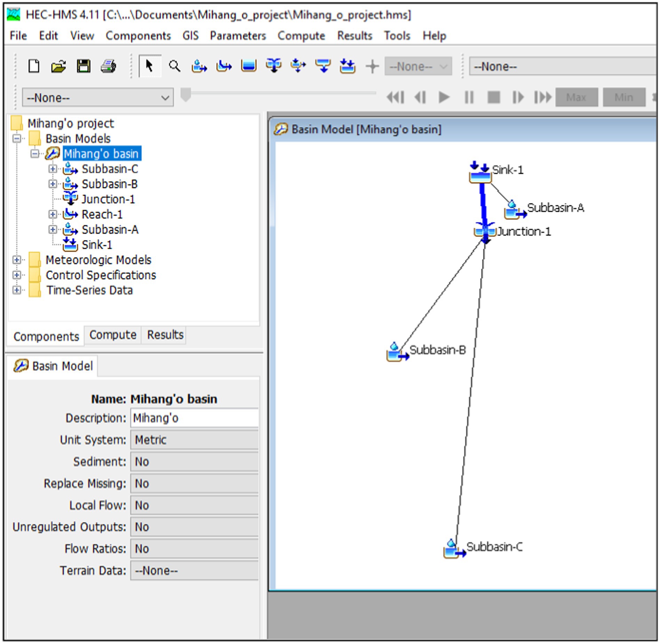Collapse the Mihang'o basin node
This screenshot has width=660, height=644.
34,154
